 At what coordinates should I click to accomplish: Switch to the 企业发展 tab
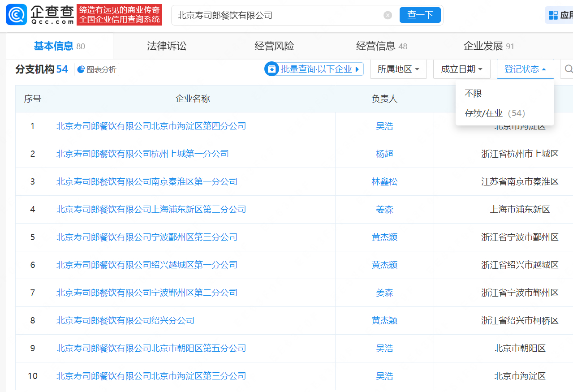click(x=489, y=46)
